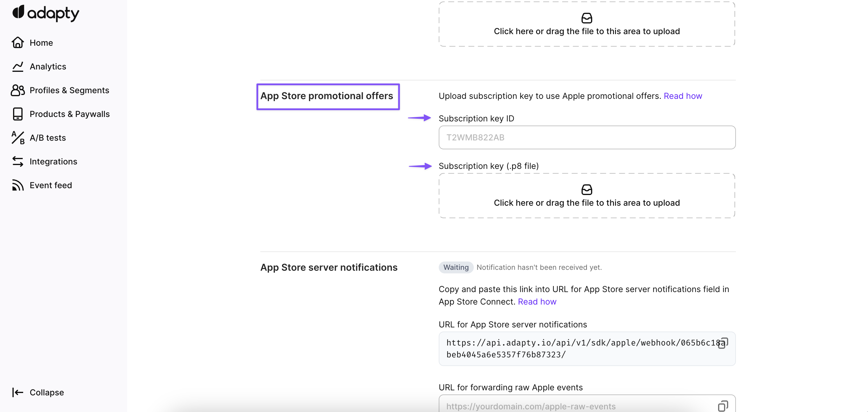Click the Analytics chart icon

click(x=18, y=67)
